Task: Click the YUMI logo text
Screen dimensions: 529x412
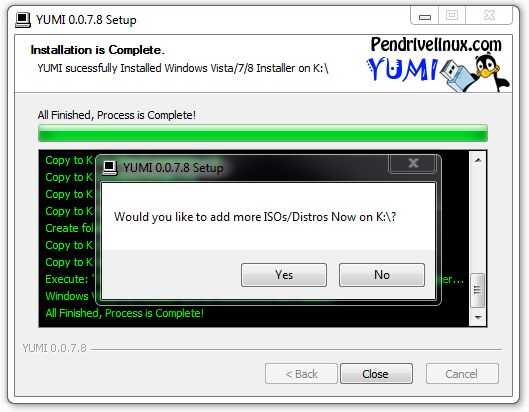Action: point(402,69)
